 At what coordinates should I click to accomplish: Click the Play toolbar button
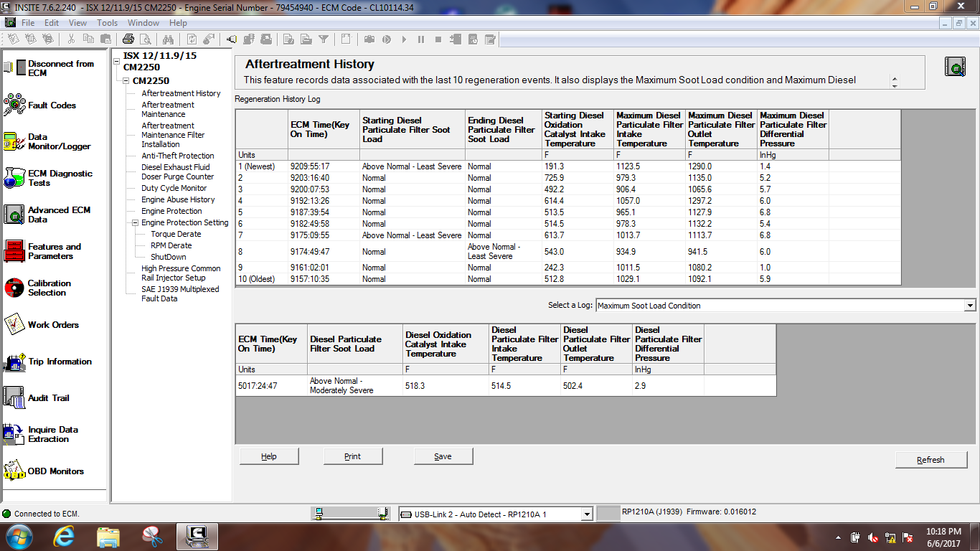coord(404,39)
